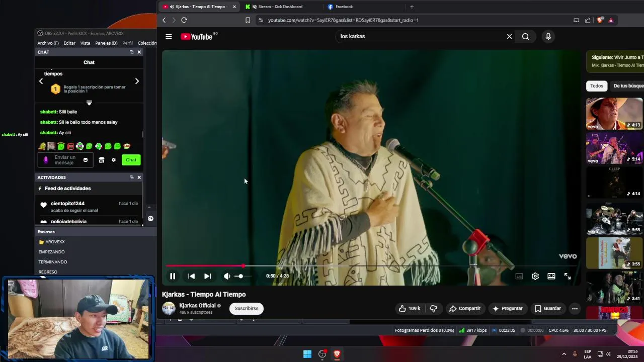
Task: Switch to the Stream - Kick Dashboard tab
Action: [x=280, y=7]
